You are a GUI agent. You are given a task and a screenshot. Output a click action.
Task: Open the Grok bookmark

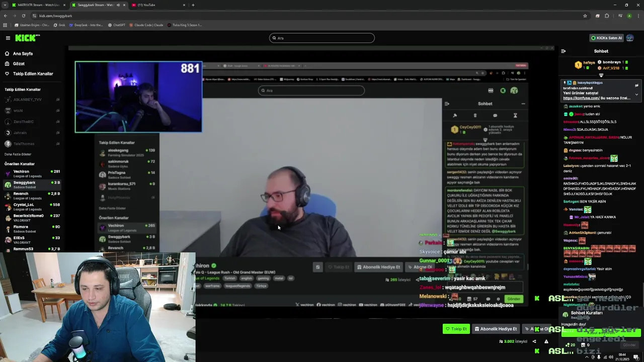pyautogui.click(x=60, y=25)
